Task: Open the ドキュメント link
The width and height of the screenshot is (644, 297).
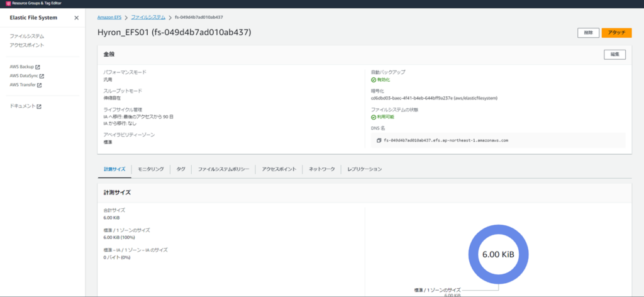Action: [x=25, y=106]
